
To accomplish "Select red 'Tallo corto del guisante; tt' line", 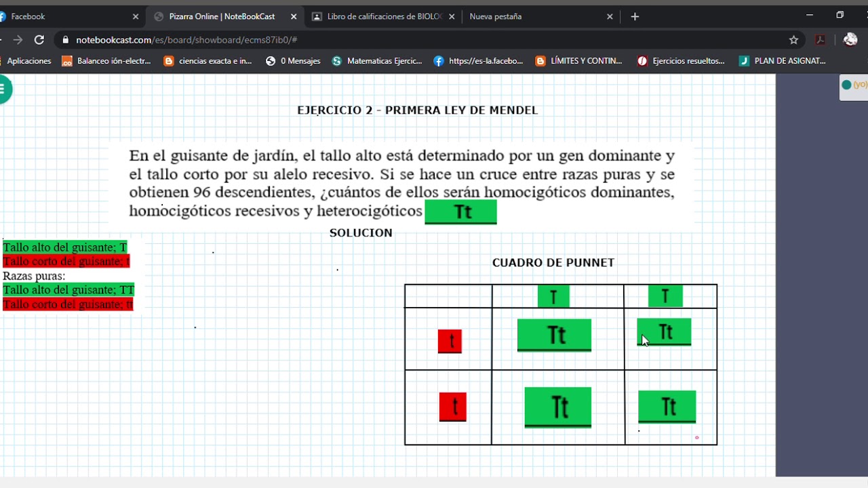I will pos(68,304).
